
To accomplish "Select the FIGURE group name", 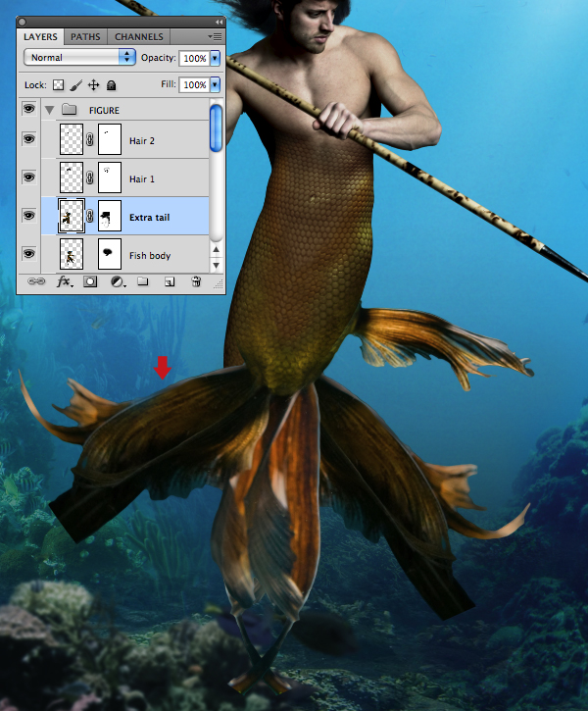I will (x=104, y=111).
